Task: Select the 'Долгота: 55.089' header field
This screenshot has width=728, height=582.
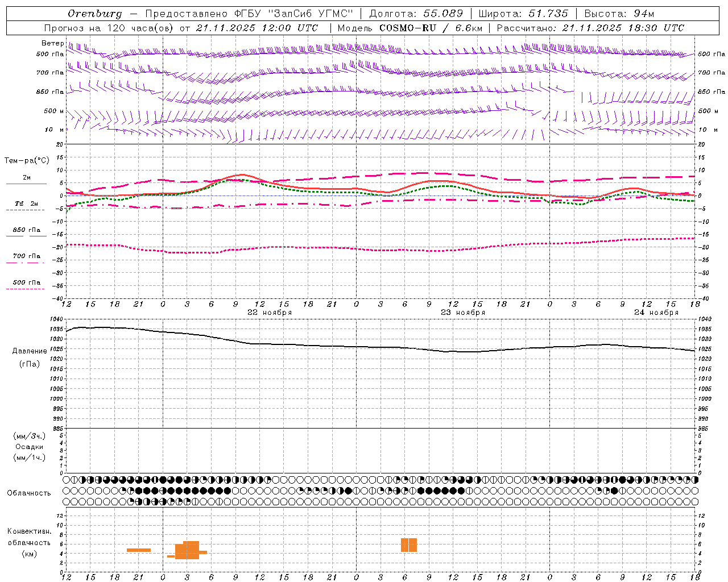Action: point(416,14)
